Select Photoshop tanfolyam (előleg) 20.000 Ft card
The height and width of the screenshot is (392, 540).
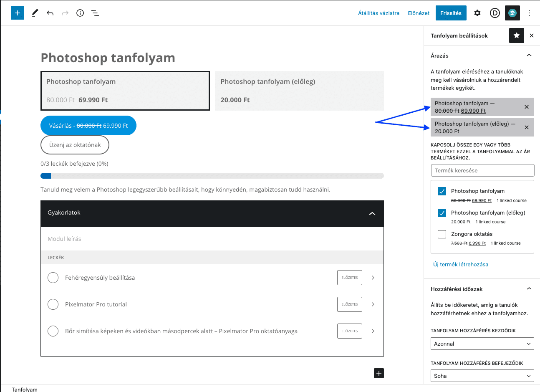click(299, 91)
